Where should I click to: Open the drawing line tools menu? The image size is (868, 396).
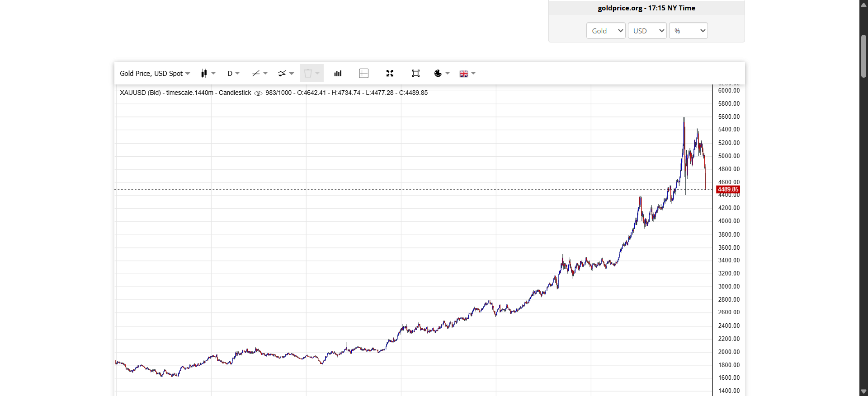pos(260,73)
